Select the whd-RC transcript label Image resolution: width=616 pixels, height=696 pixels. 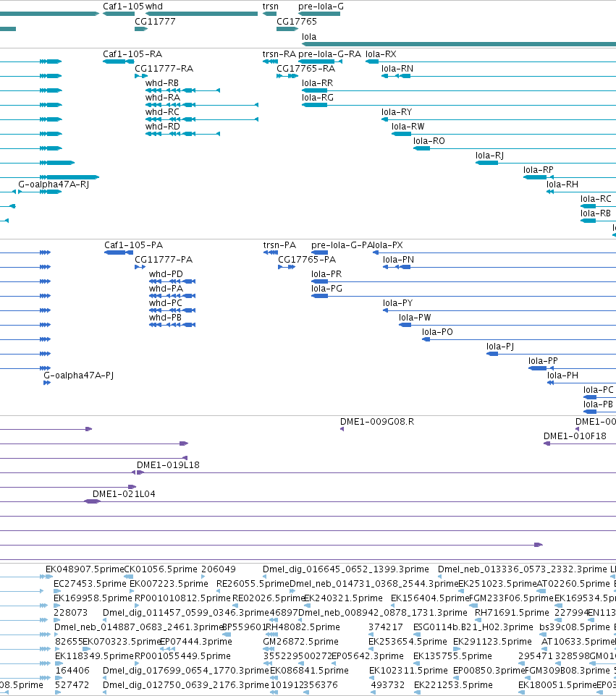(162, 112)
